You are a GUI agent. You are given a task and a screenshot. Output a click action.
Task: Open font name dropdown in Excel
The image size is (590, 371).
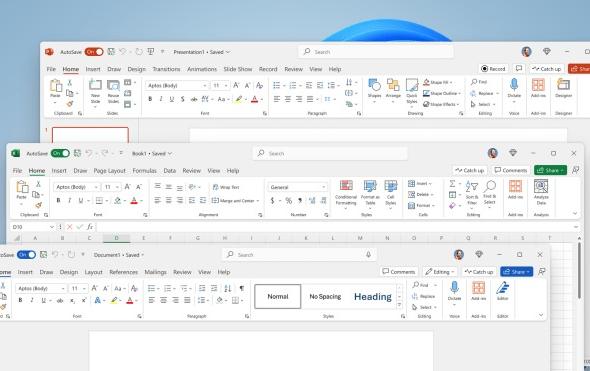coord(96,187)
